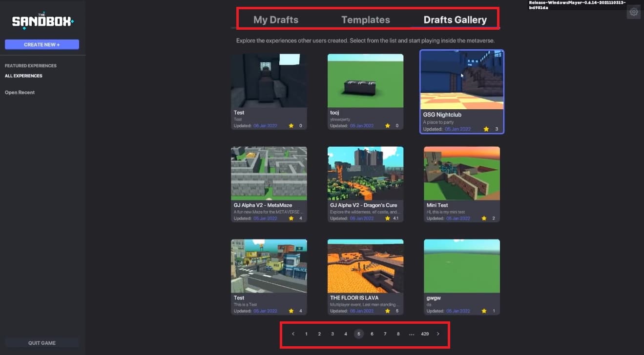Screen dimensions: 644x355
Task: Click the build version text at top right
Action: pyautogui.click(x=577, y=5)
